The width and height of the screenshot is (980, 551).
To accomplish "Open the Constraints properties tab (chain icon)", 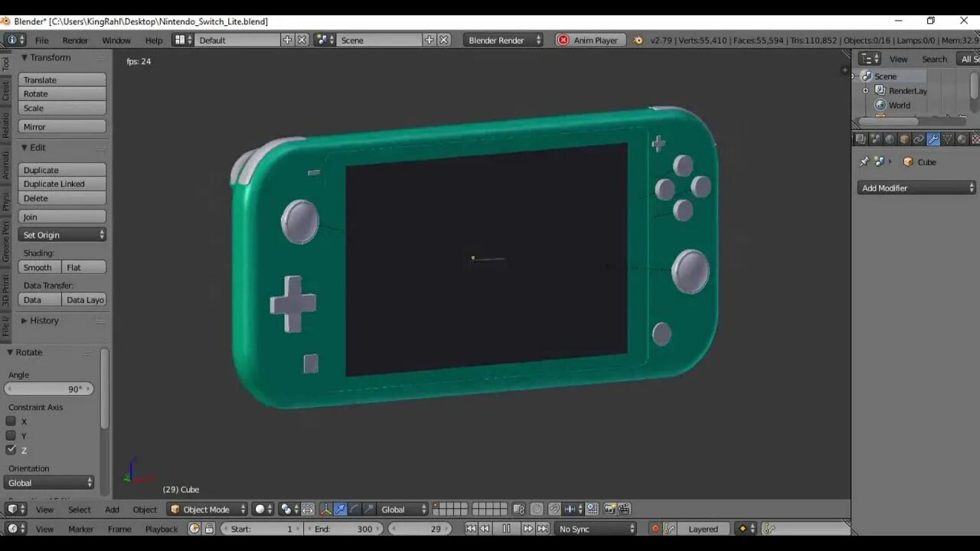I will (919, 139).
